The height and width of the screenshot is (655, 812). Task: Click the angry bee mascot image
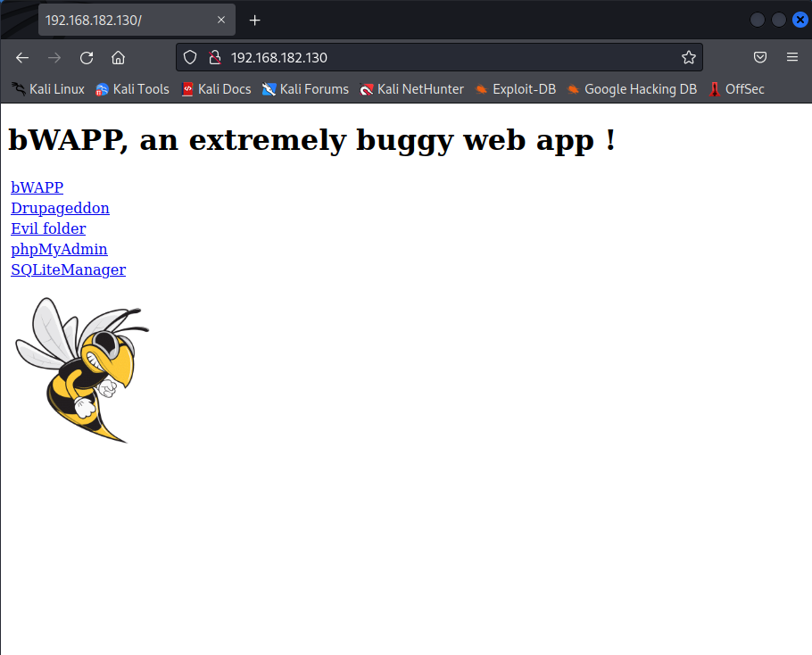pos(82,370)
